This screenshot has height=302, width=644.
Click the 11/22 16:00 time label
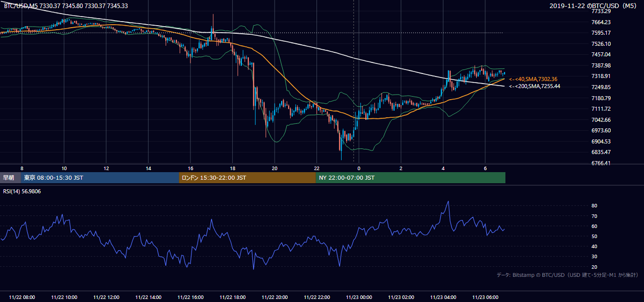tap(190, 297)
